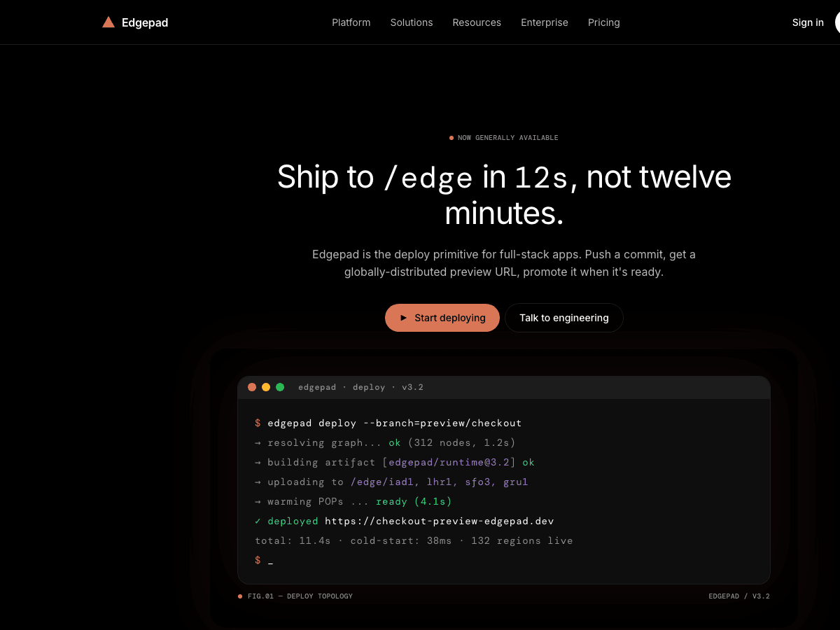Open the Pricing page
The height and width of the screenshot is (630, 840).
click(x=604, y=22)
